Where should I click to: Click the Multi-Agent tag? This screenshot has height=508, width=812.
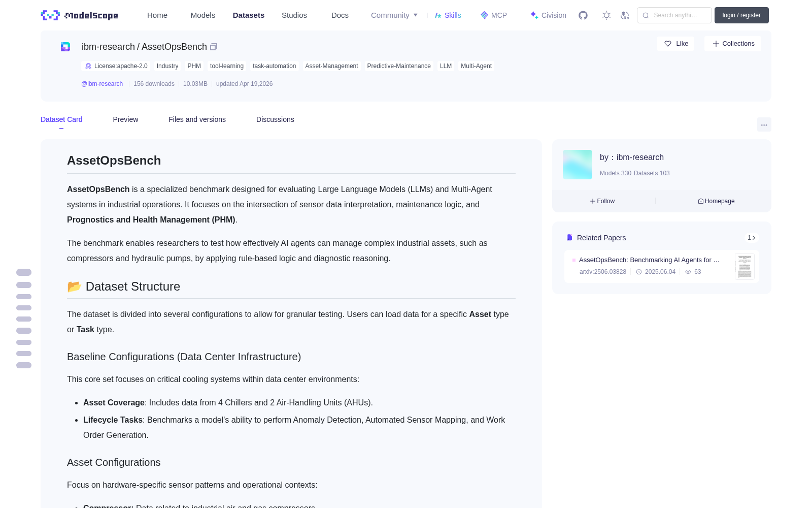476,66
